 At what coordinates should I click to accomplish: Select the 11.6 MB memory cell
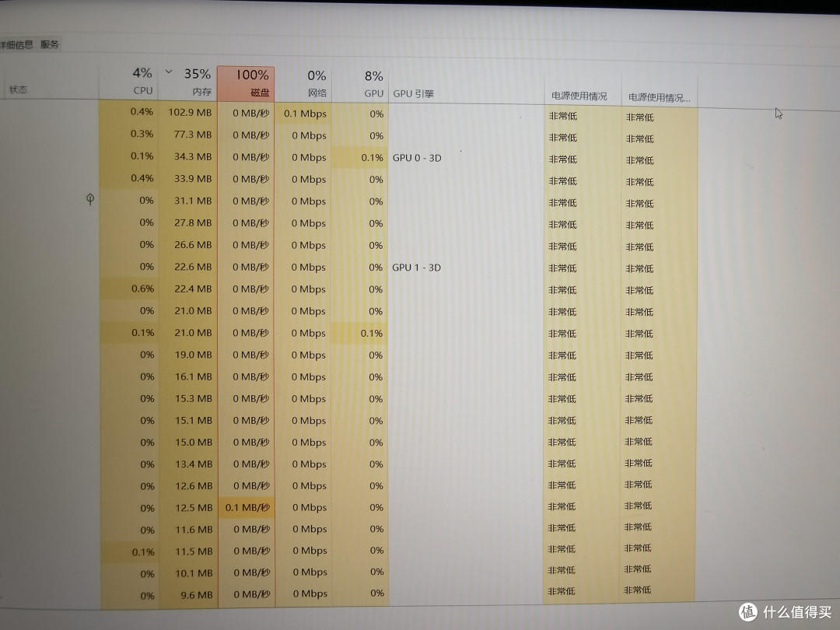tap(188, 530)
